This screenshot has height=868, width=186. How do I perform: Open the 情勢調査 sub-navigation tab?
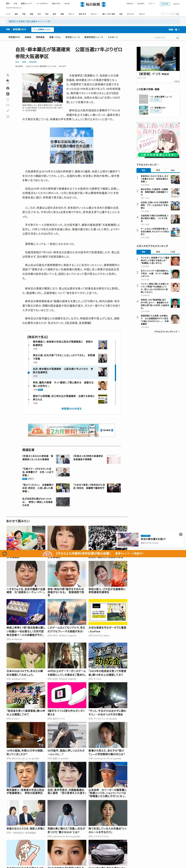tap(40, 37)
